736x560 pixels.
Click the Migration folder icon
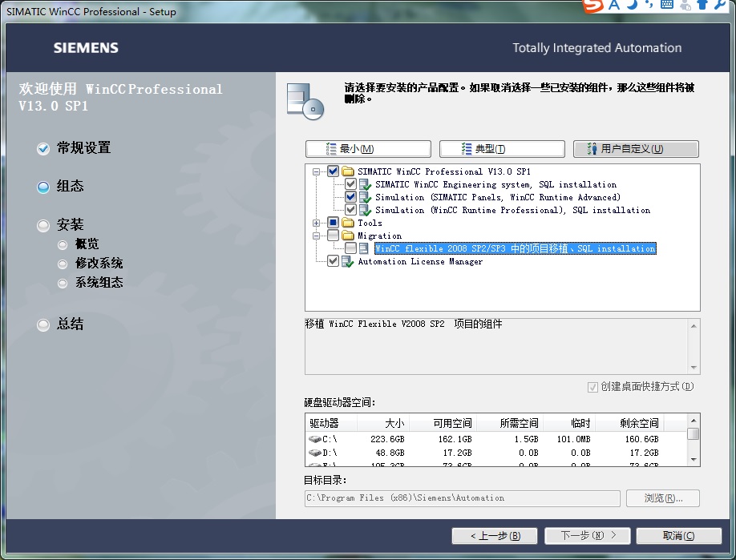348,236
